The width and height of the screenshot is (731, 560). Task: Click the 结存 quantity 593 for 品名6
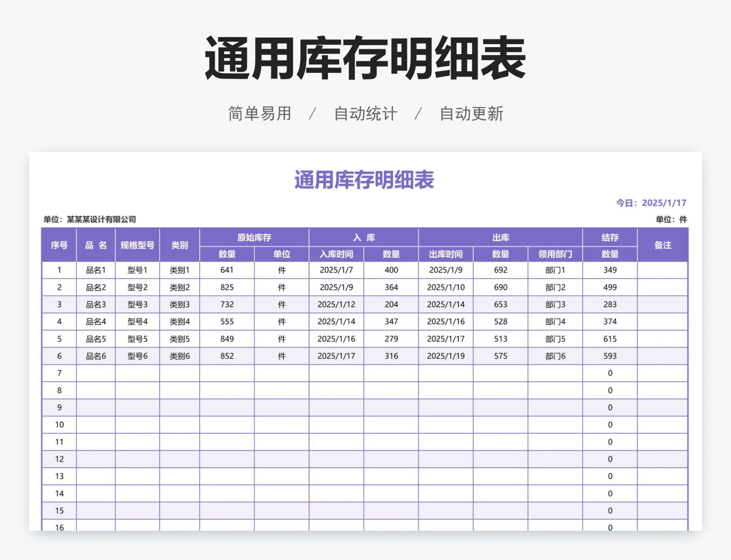coord(610,356)
